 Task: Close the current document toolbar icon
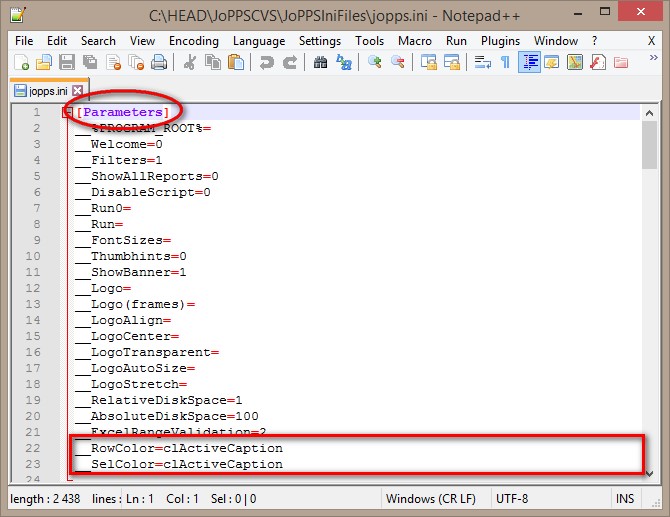tap(113, 62)
